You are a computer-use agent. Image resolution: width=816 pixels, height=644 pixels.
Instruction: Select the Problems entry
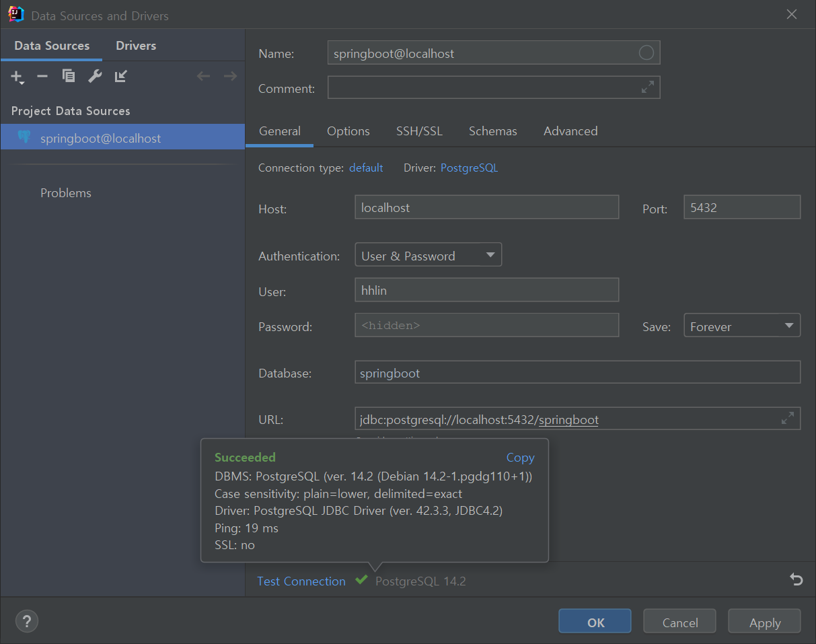66,193
